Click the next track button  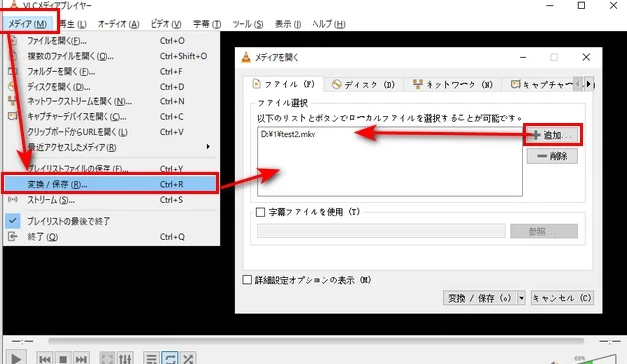pos(81,359)
